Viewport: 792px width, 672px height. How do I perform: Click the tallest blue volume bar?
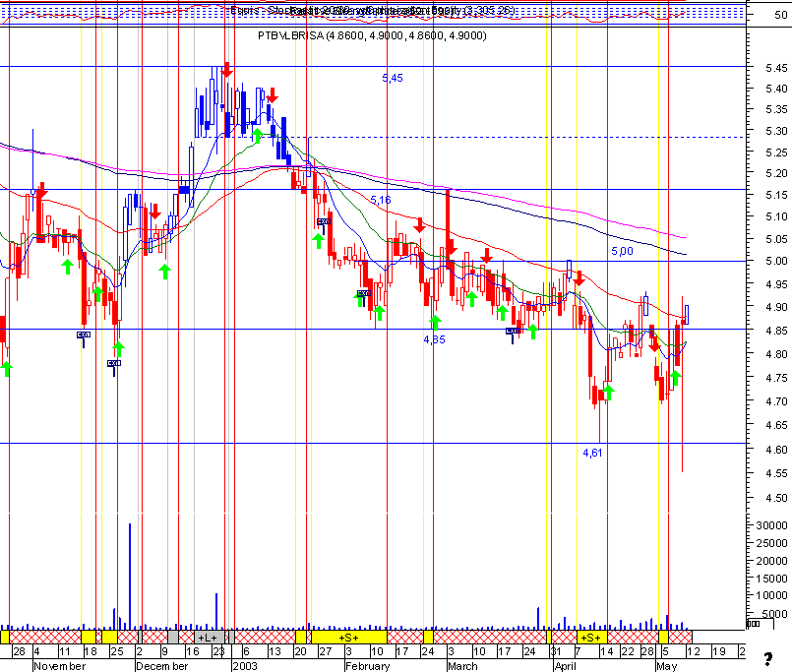(x=130, y=576)
